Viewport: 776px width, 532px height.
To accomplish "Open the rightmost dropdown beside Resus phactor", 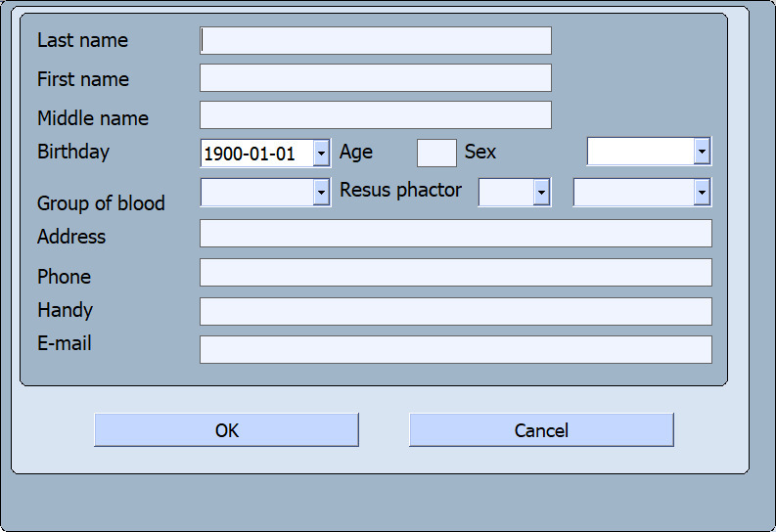I will (x=701, y=193).
